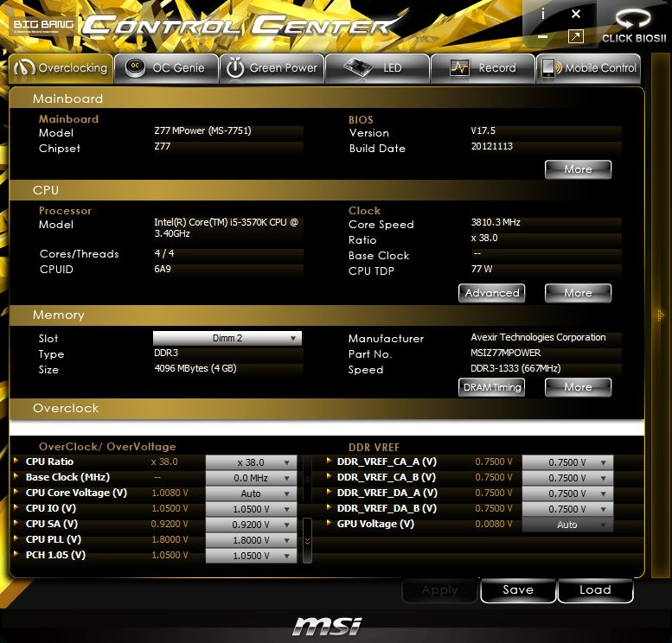Viewport: 672px width, 643px height.
Task: Click the CLICK BIOSII label
Action: pyautogui.click(x=634, y=38)
